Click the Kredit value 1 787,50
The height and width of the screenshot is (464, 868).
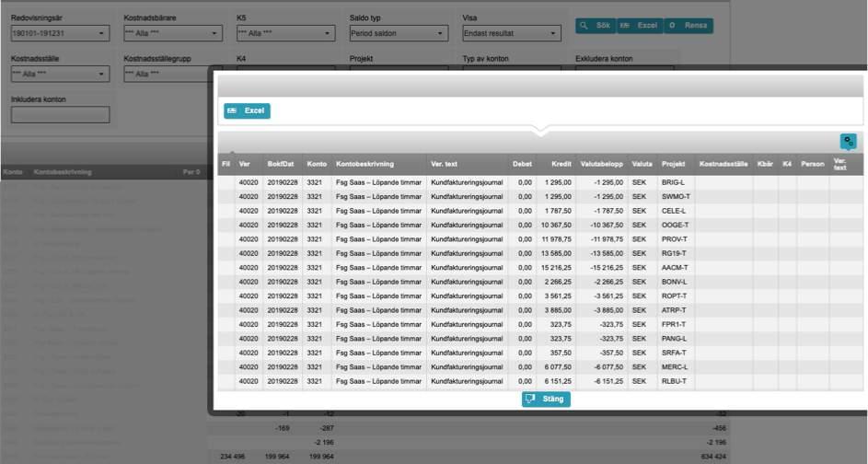[x=558, y=211]
